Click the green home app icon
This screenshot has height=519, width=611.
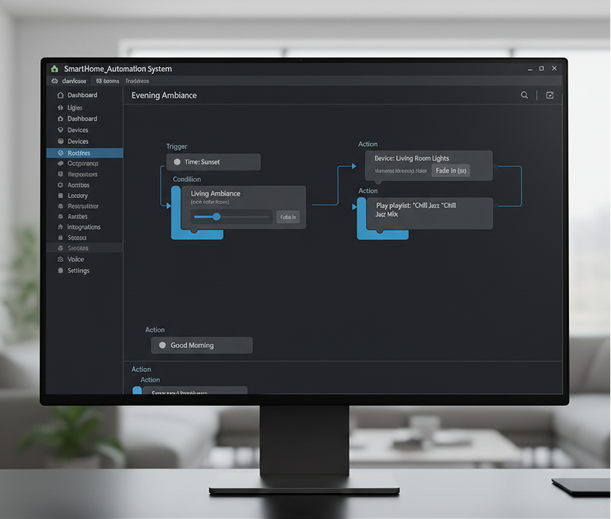click(54, 69)
